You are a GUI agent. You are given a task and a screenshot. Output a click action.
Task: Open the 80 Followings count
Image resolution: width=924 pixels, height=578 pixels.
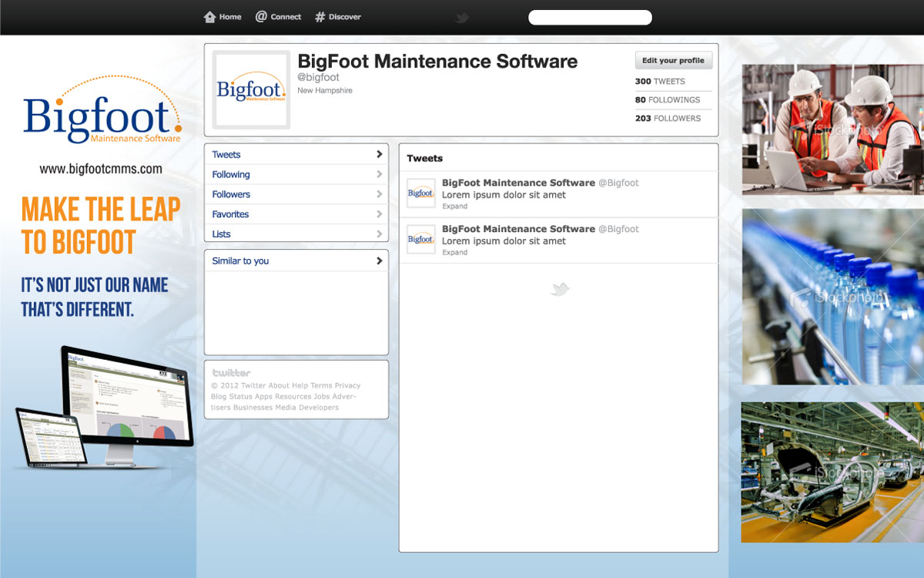(668, 99)
